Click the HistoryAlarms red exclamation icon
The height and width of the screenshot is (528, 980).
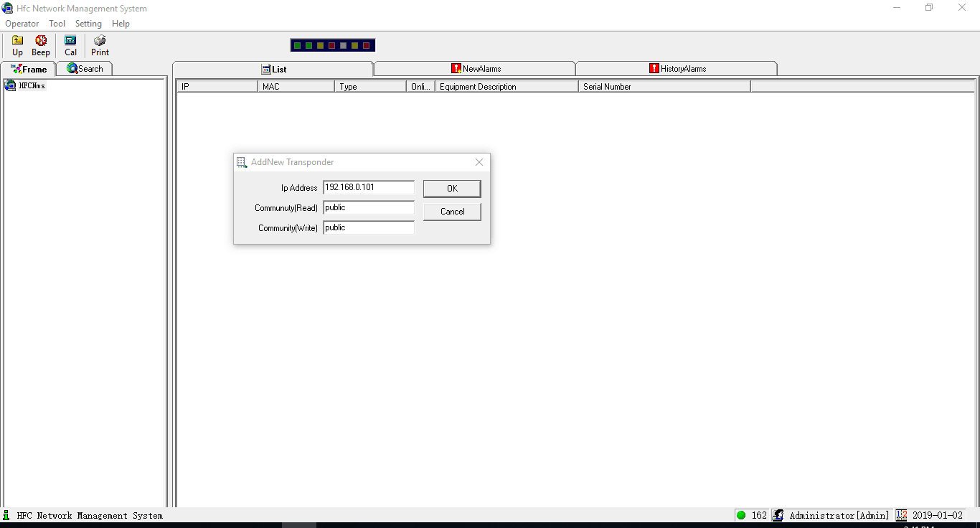(654, 68)
